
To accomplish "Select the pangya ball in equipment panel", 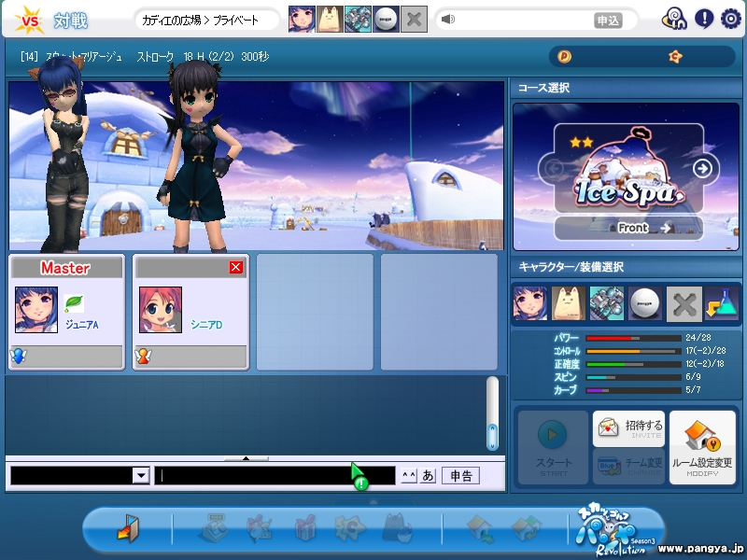I will point(645,302).
